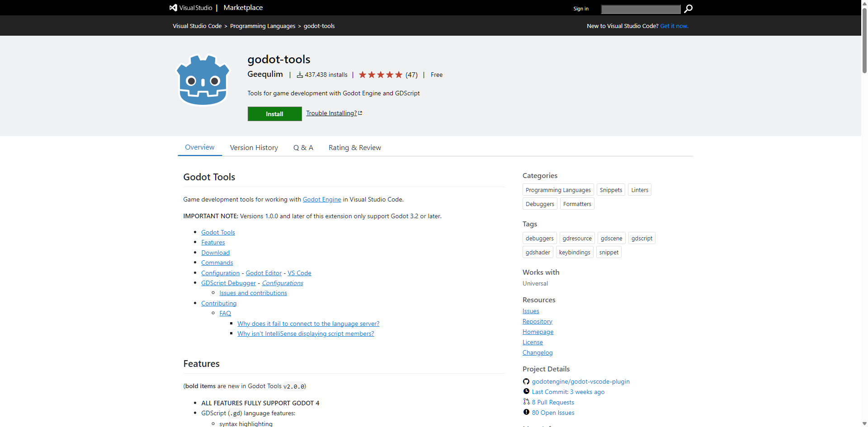Image resolution: width=868 pixels, height=427 pixels.
Task: Open the Homepage resource link
Action: [x=538, y=332]
